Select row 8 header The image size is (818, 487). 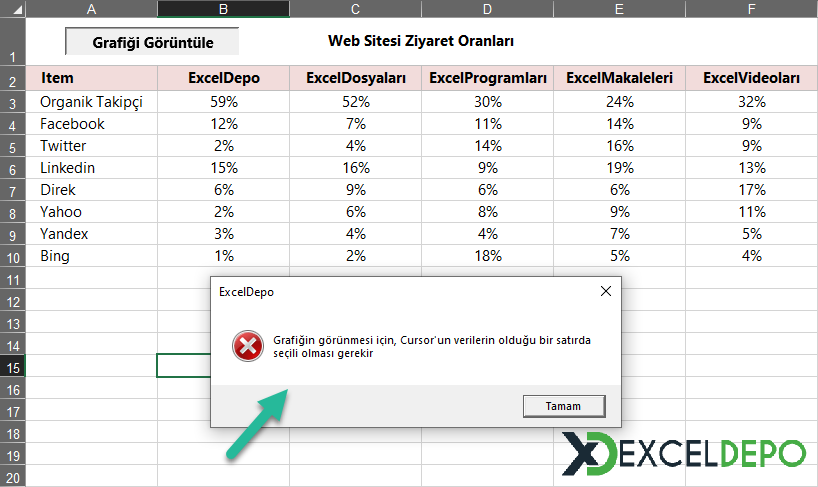13,213
